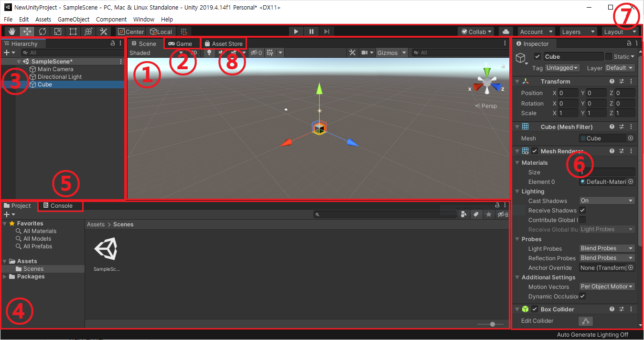
Task: Toggle the Mesh Renderer enabled checkbox
Action: (x=535, y=151)
